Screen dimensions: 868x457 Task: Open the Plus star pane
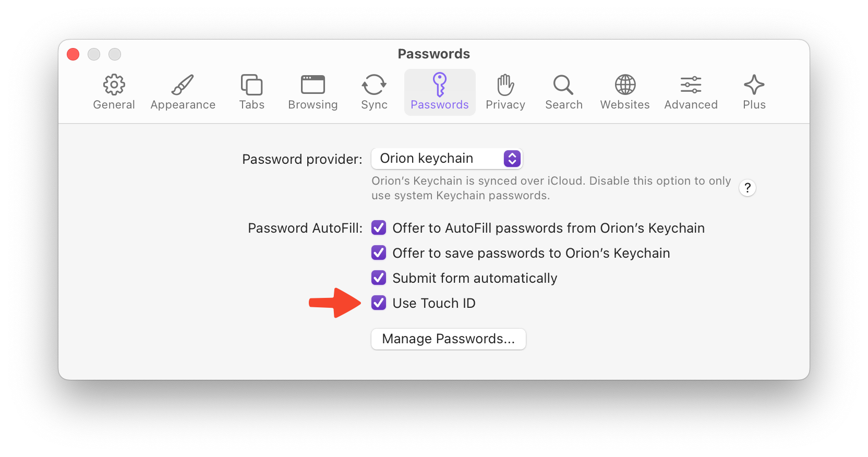click(754, 92)
